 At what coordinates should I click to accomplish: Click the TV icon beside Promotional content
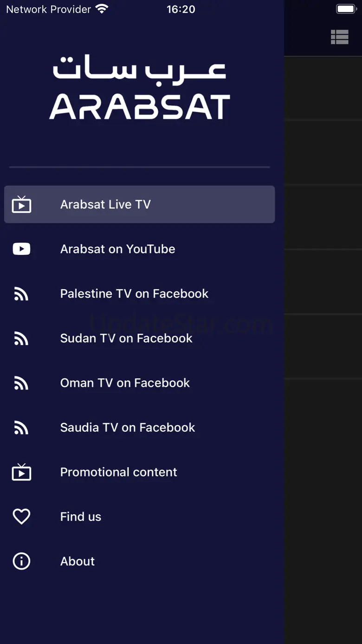21,472
